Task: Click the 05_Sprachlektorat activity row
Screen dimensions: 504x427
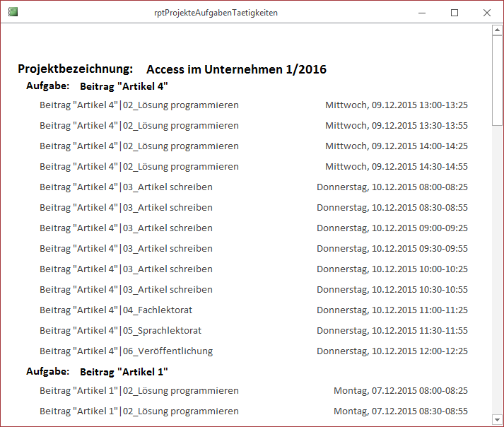Action: (x=121, y=331)
